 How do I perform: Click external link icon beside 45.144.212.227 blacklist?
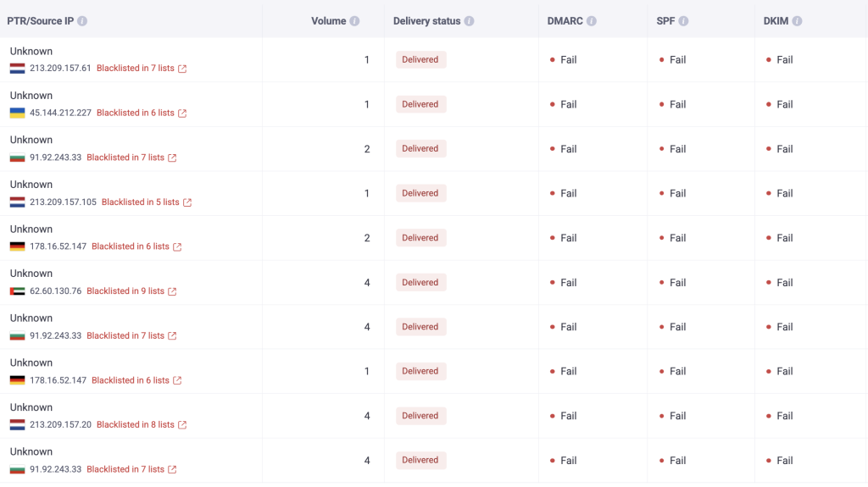click(182, 113)
